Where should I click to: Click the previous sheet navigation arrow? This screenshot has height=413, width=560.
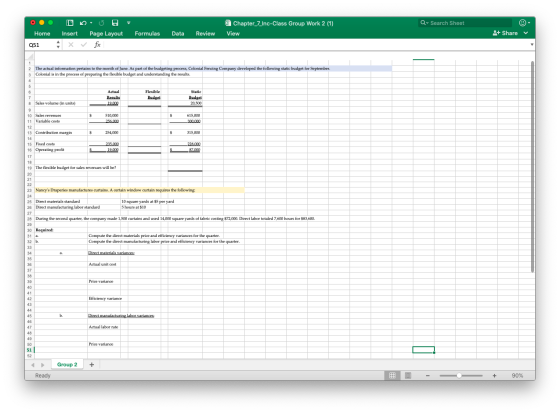33,365
